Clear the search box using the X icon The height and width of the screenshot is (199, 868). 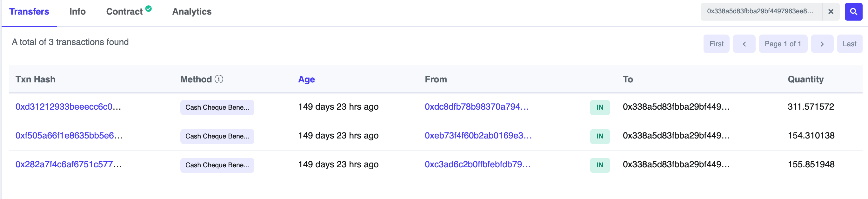831,11
